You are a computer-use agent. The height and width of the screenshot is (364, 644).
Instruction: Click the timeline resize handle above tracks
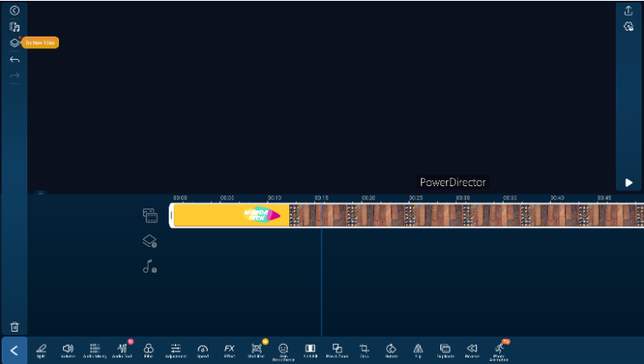tap(40, 193)
